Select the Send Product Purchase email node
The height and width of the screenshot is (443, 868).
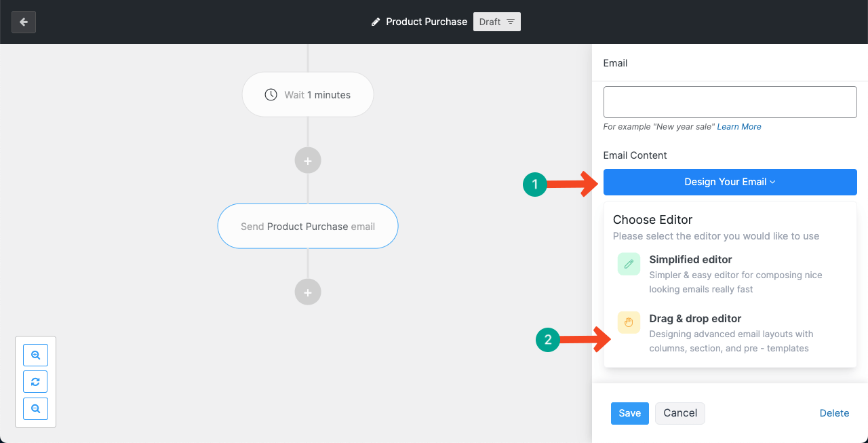[x=308, y=227]
